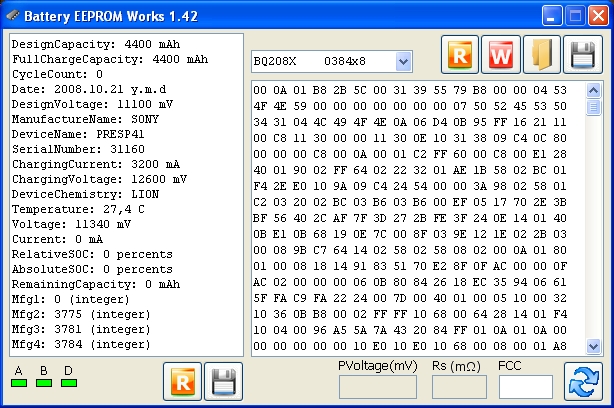Minimize the Battery EEPROM Works window
Screen dimensions: 614x408
pyautogui.click(x=552, y=16)
